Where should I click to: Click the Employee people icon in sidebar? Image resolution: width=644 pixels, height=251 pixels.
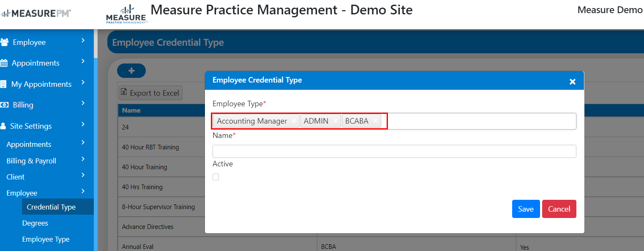(4, 42)
